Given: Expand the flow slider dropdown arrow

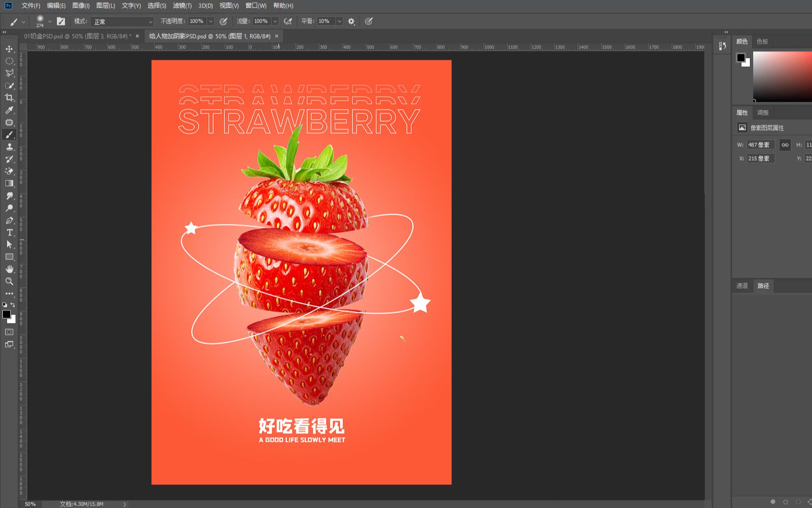Looking at the screenshot, I should click(x=275, y=21).
